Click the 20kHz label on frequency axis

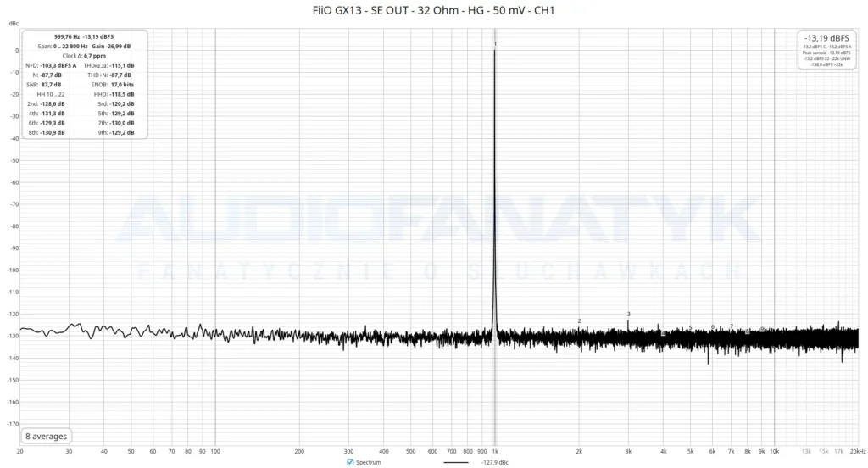click(x=858, y=451)
